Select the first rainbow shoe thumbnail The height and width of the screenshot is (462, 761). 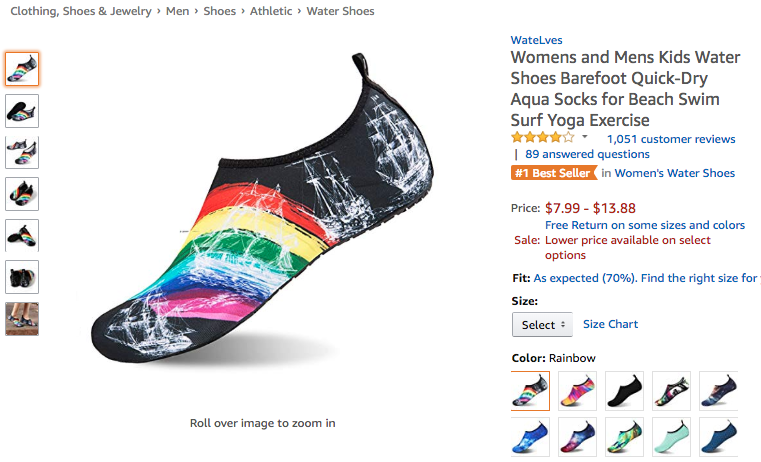(22, 68)
